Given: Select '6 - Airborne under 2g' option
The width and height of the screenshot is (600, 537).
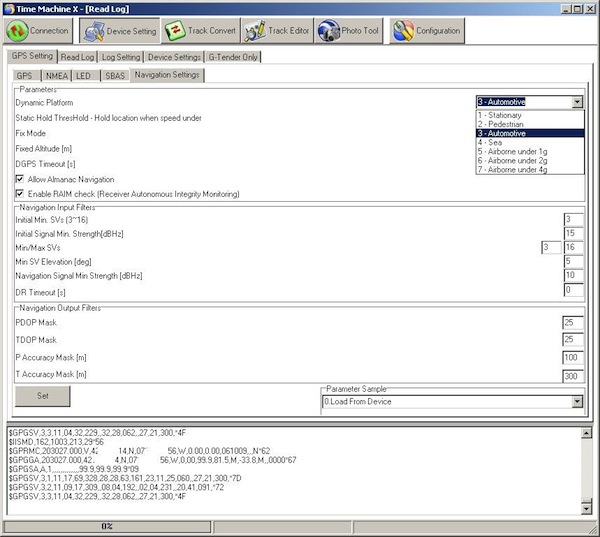Looking at the screenshot, I should pos(530,160).
